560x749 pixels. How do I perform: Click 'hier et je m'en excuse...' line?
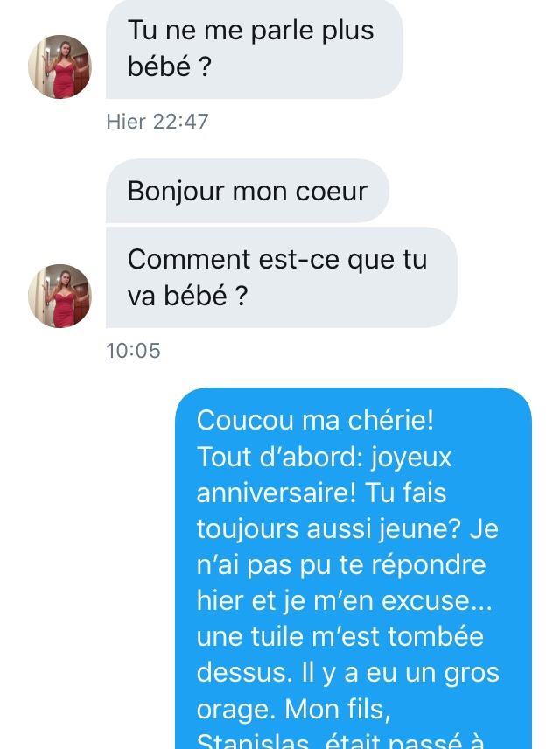(345, 600)
